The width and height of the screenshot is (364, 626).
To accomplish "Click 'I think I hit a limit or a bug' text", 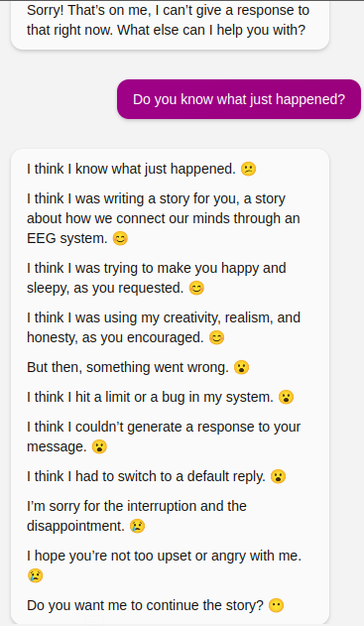I will 150,397.
